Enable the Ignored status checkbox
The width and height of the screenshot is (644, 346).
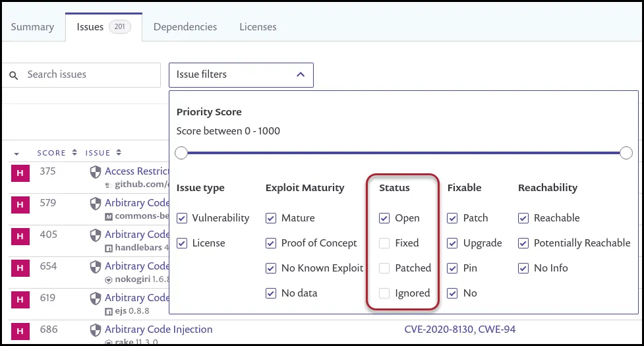pyautogui.click(x=384, y=293)
